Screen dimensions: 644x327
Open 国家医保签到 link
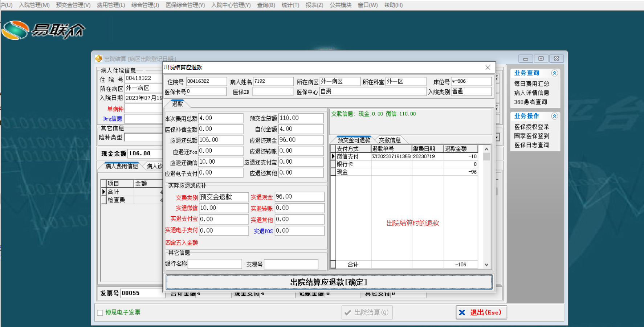pyautogui.click(x=531, y=136)
